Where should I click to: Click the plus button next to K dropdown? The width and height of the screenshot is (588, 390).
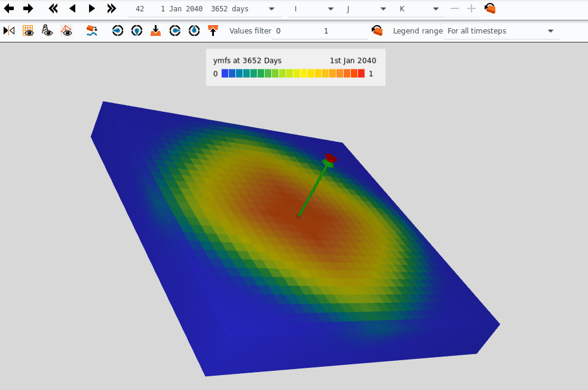[x=471, y=8]
